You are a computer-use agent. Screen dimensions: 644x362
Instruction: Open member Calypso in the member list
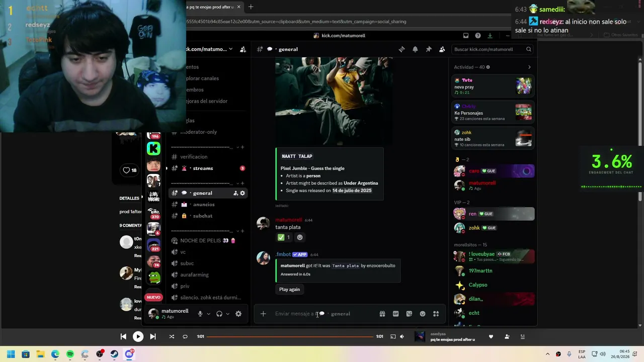[493, 285]
